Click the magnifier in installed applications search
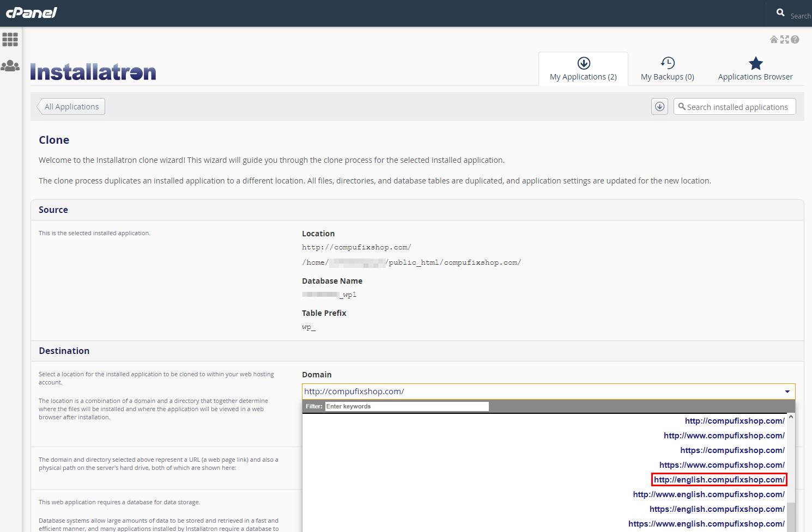This screenshot has height=532, width=812. (x=681, y=107)
